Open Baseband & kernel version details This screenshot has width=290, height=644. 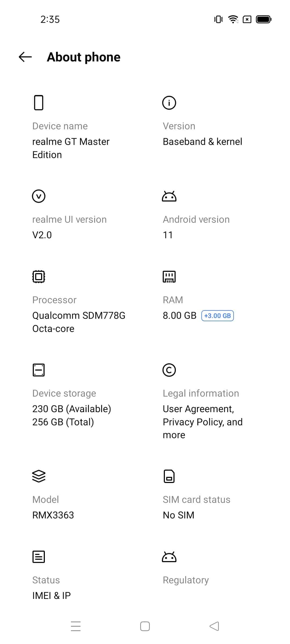[x=202, y=141]
